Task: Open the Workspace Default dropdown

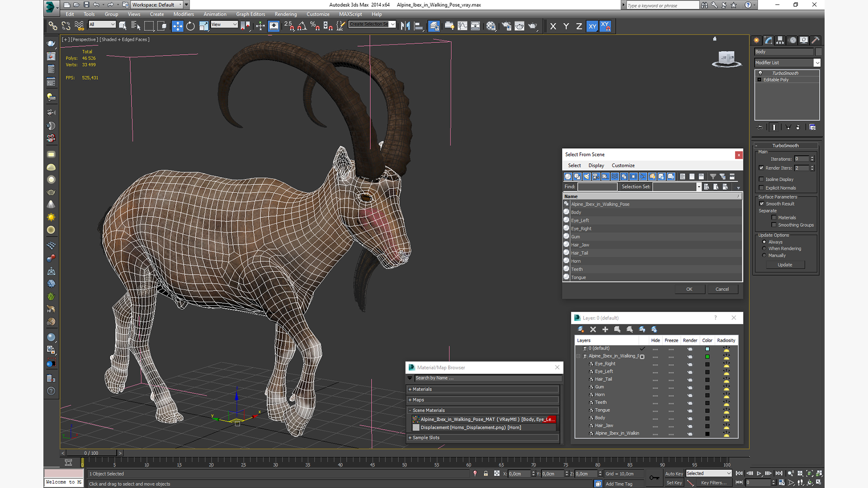Action: 157,5
